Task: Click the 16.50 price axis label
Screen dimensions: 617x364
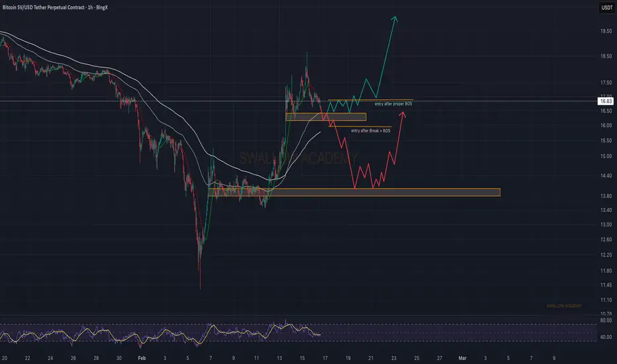Action: [606, 111]
